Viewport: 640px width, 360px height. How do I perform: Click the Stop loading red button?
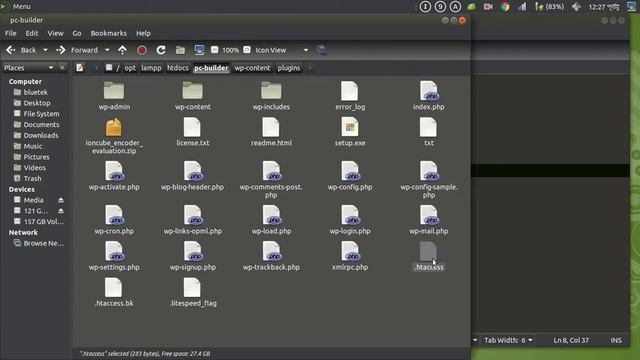point(142,50)
